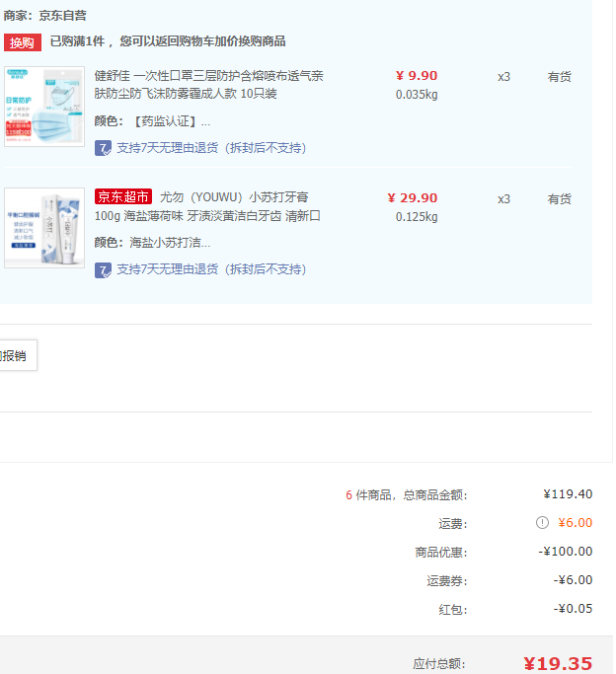Click the orange ¥6.00 shipping fee
This screenshot has height=674, width=616.
pyautogui.click(x=576, y=523)
